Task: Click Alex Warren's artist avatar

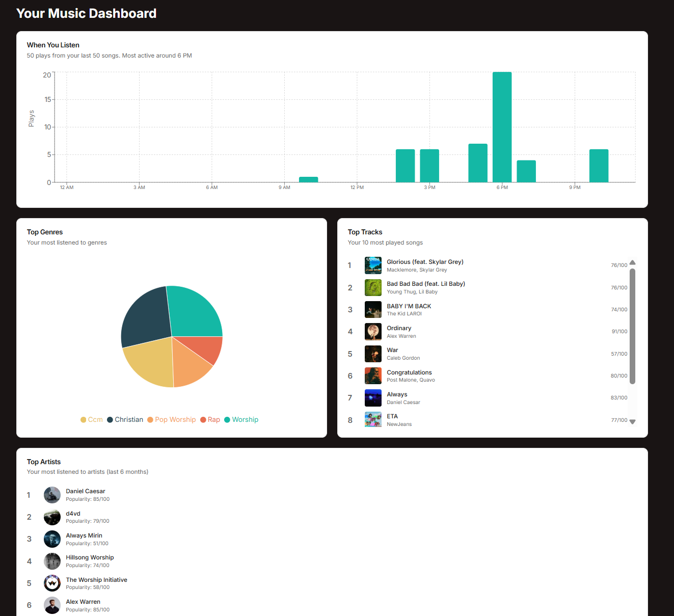Action: 52,605
